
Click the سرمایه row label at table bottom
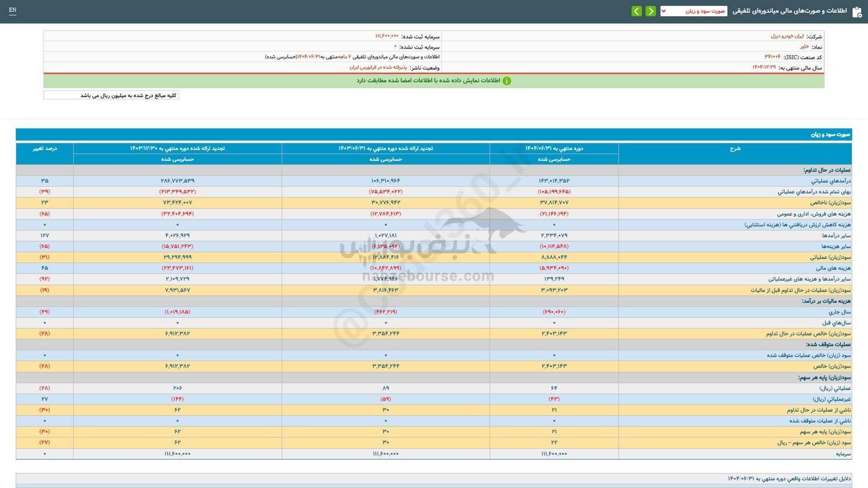click(843, 454)
